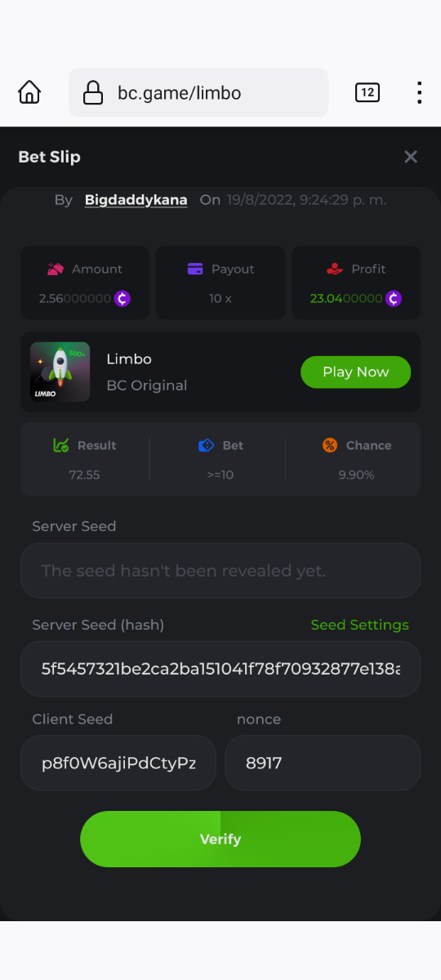Open the browser tabs counter showing 12
The height and width of the screenshot is (980, 441).
(x=367, y=92)
